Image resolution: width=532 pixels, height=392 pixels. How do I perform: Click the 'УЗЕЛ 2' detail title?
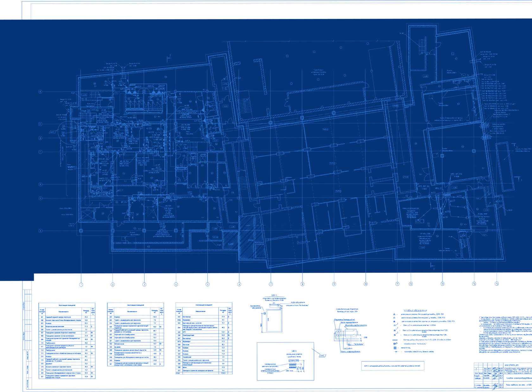point(294,351)
